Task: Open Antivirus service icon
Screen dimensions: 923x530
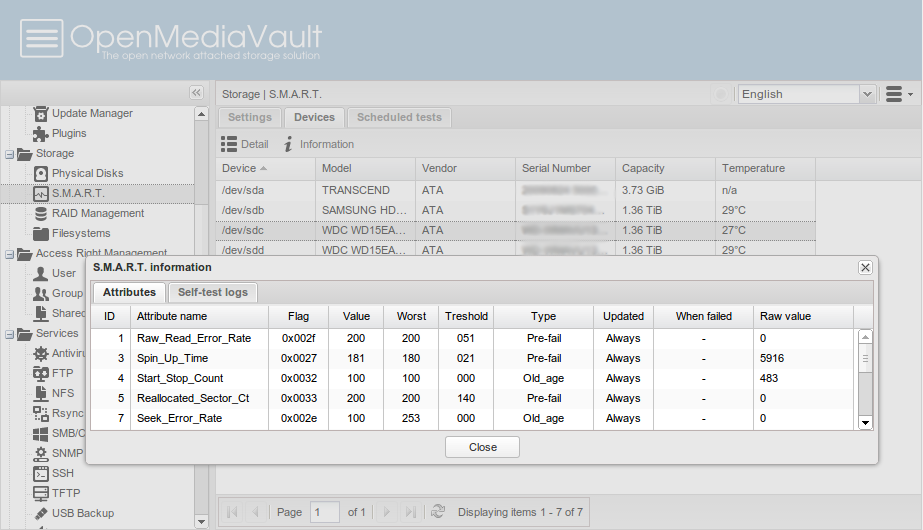Action: tap(41, 353)
